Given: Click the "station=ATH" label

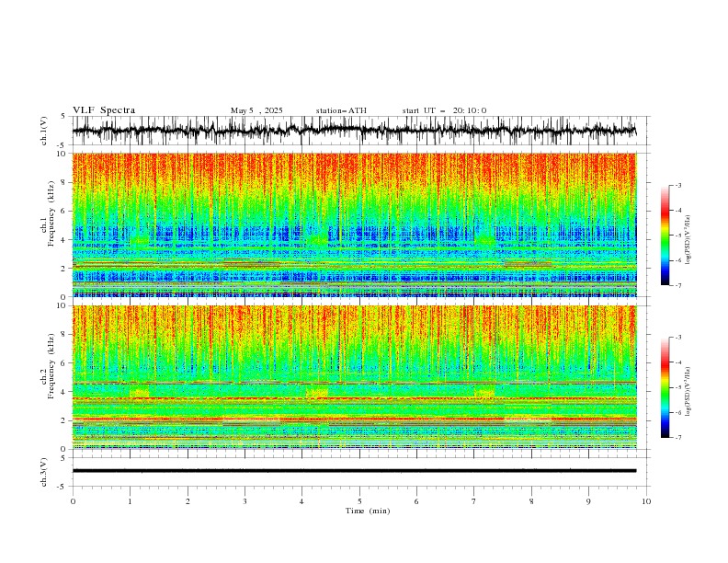Looking at the screenshot, I should pos(341,110).
